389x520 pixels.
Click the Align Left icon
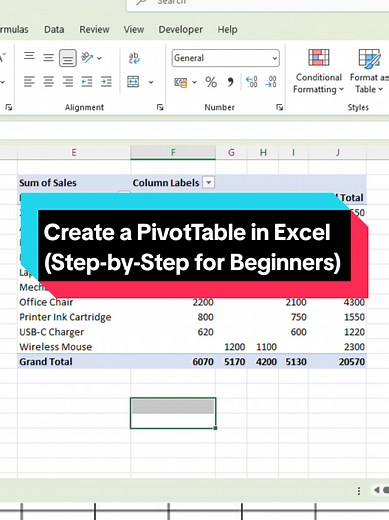pyautogui.click(x=29, y=82)
